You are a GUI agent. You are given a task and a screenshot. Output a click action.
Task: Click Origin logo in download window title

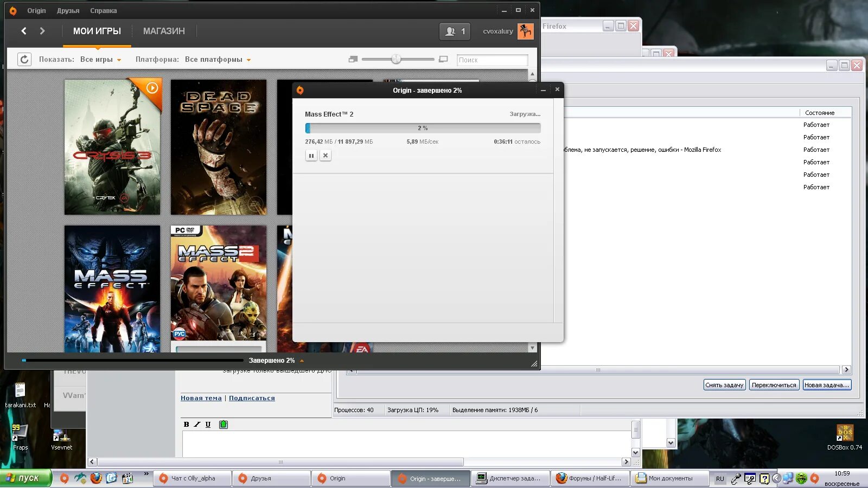coord(300,90)
